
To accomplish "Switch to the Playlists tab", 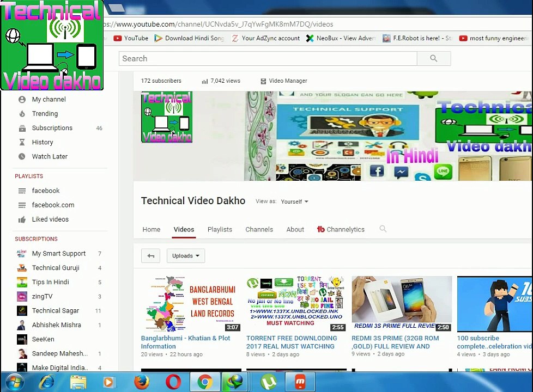I will pos(220,230).
